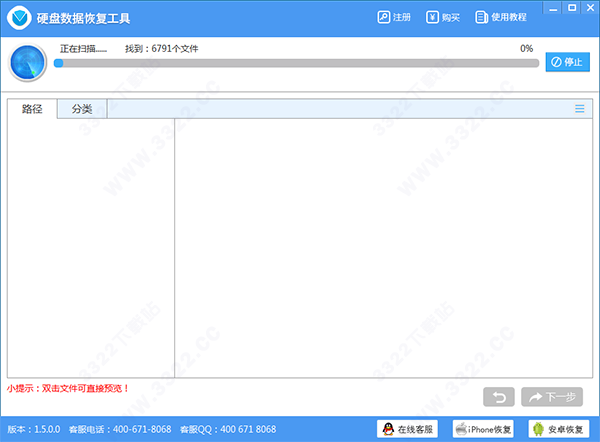
Task: Click the back arrow button
Action: 499,397
